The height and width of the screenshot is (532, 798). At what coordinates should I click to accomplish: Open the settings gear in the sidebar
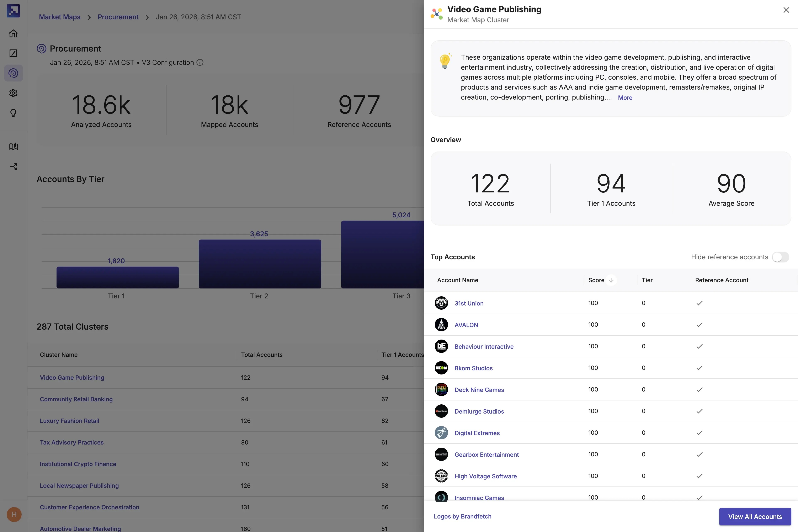coord(13,93)
